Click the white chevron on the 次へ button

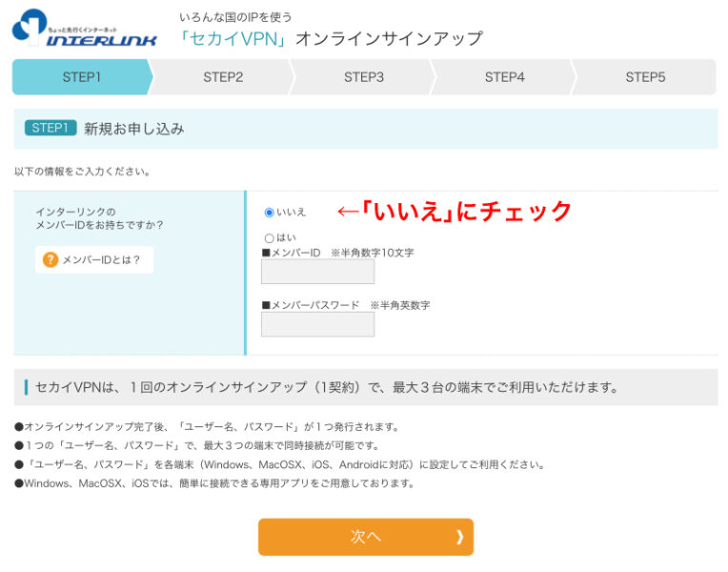point(459,537)
